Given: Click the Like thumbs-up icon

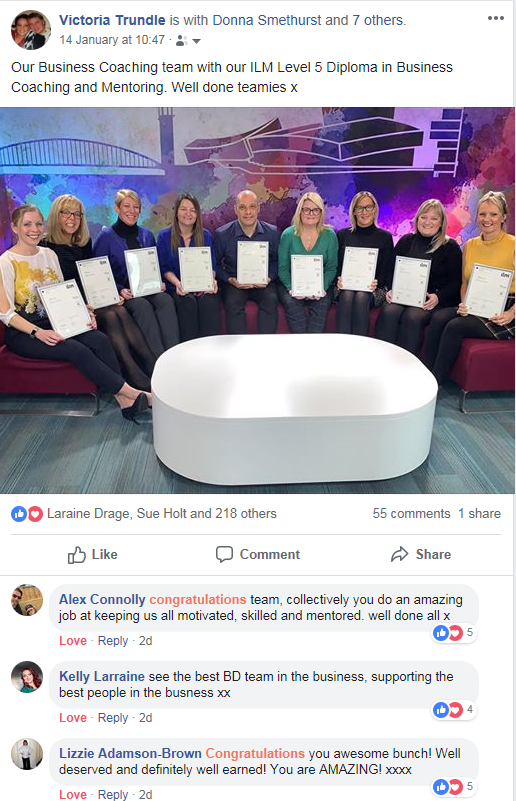Looking at the screenshot, I should coord(77,555).
